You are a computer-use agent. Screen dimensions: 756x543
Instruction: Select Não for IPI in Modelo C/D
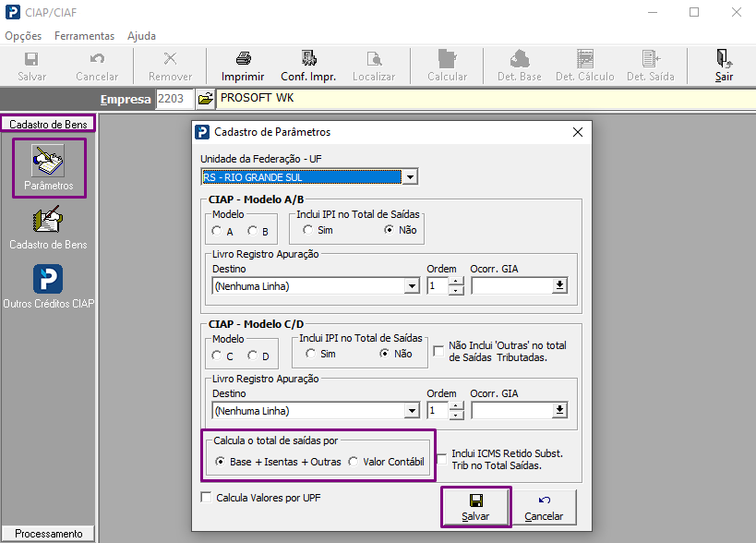point(384,354)
